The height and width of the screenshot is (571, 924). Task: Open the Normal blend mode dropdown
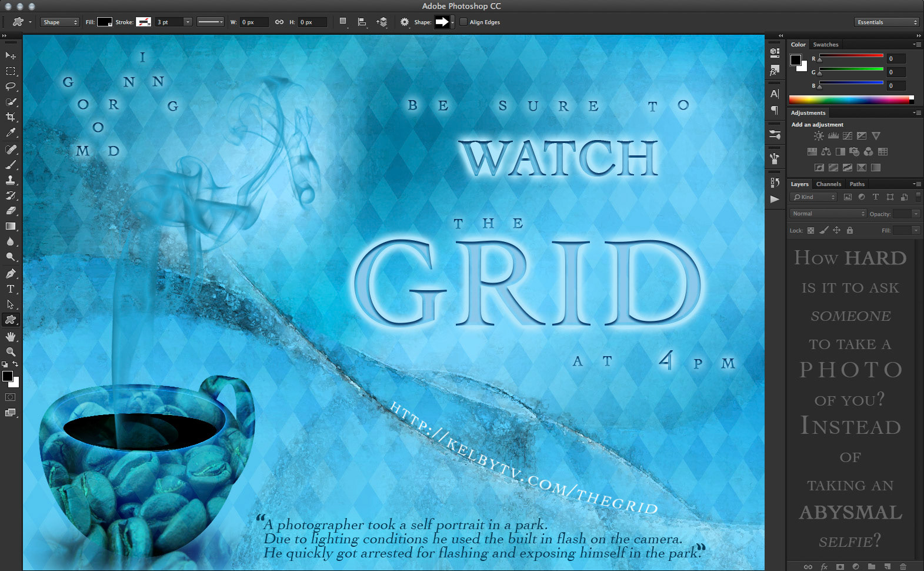click(x=828, y=214)
